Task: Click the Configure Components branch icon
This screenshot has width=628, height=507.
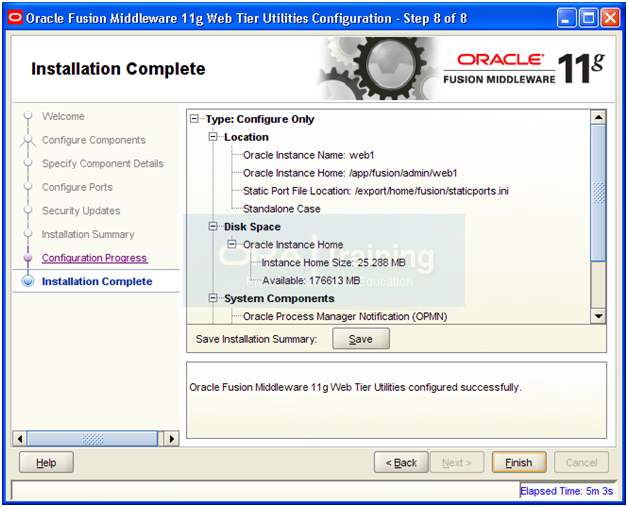Action: coord(28,141)
